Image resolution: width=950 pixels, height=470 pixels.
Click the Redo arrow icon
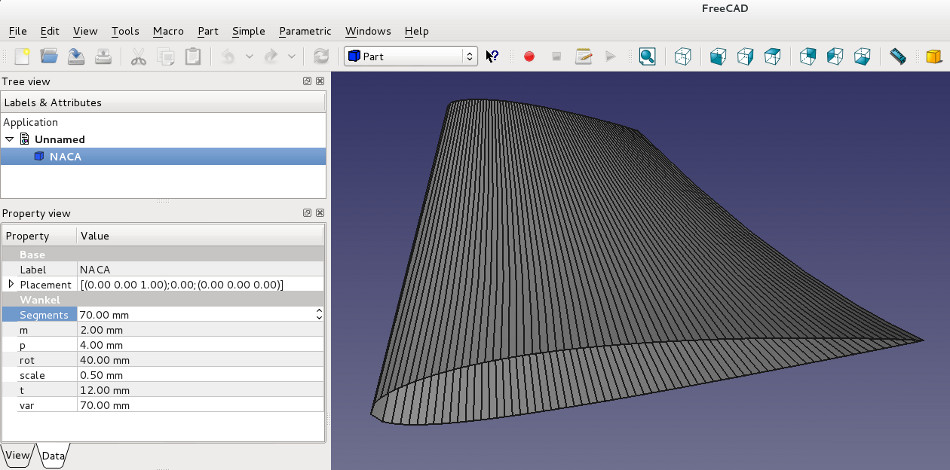click(x=271, y=56)
